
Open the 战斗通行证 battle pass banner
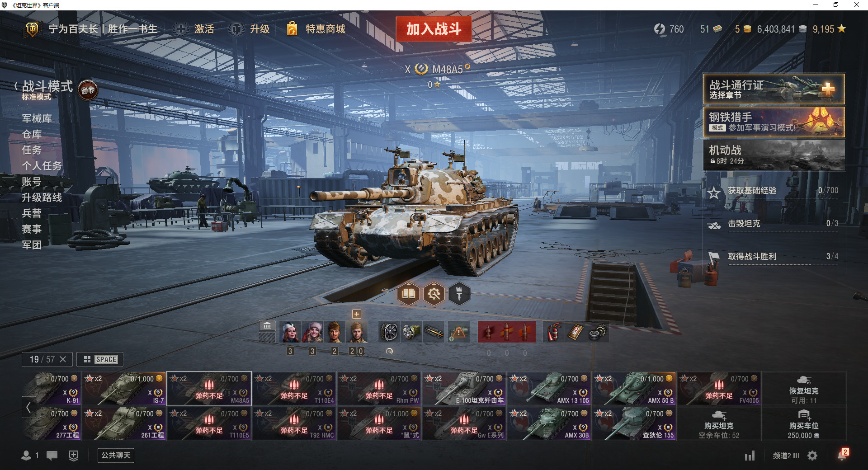coord(774,89)
